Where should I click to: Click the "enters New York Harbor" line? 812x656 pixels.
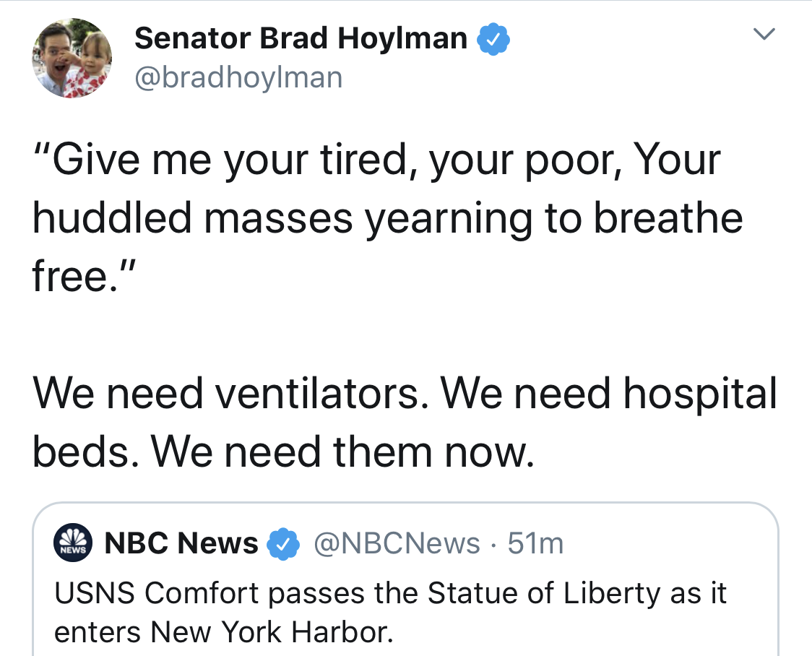pyautogui.click(x=224, y=631)
